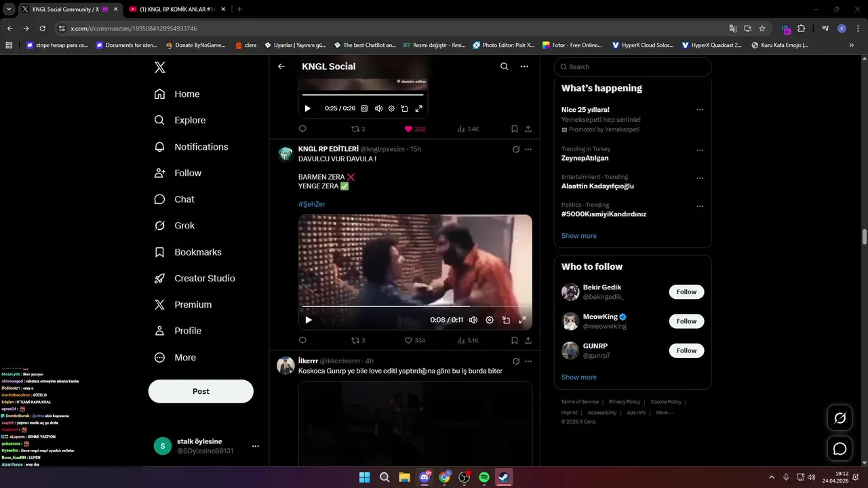Open Bookmarks in the sidebar

[188, 252]
